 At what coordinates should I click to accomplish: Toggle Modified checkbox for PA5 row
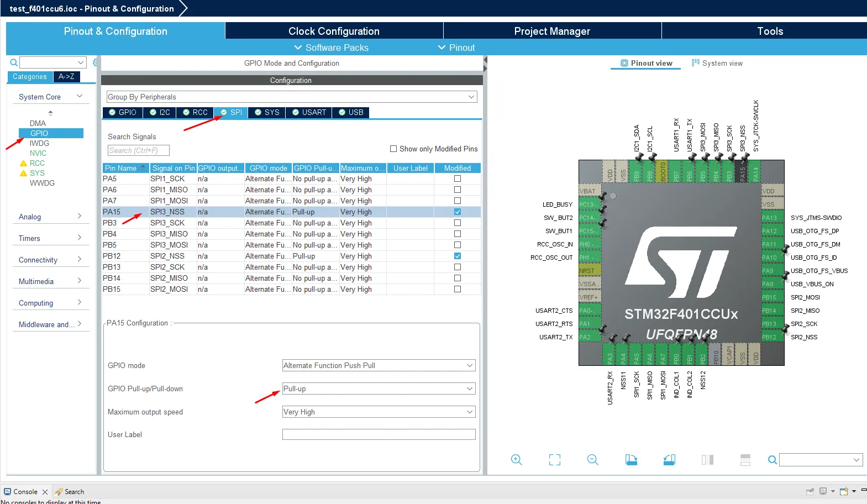pyautogui.click(x=458, y=179)
